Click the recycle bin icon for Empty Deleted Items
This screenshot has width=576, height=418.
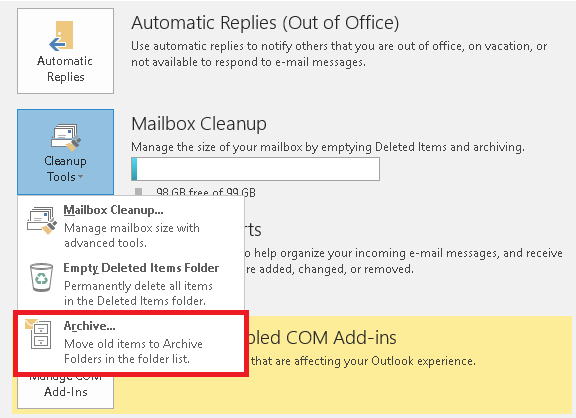coord(41,277)
